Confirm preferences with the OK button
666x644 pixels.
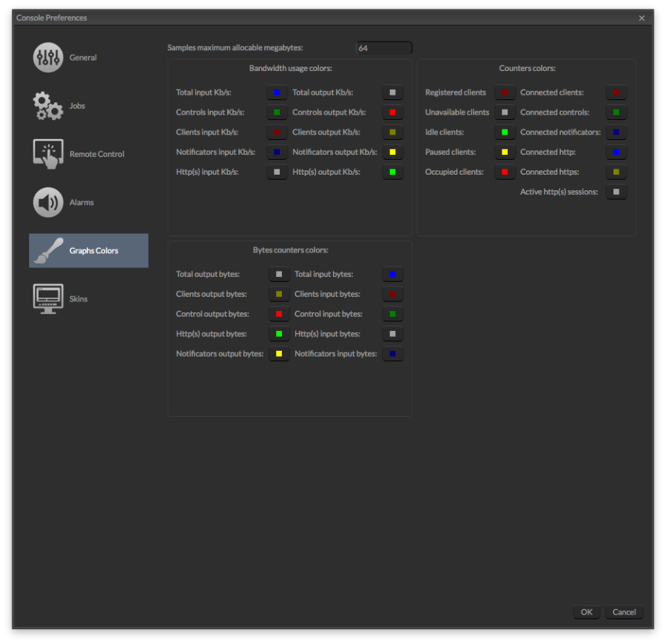coord(586,612)
